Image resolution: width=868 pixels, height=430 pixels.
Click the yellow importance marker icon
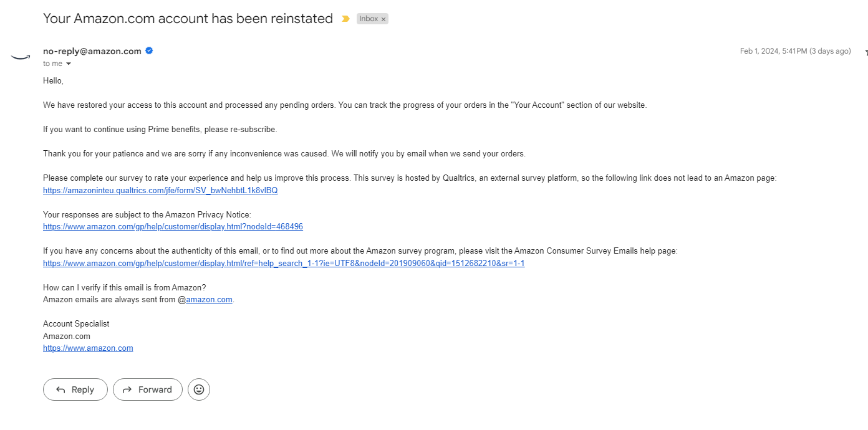(x=345, y=19)
